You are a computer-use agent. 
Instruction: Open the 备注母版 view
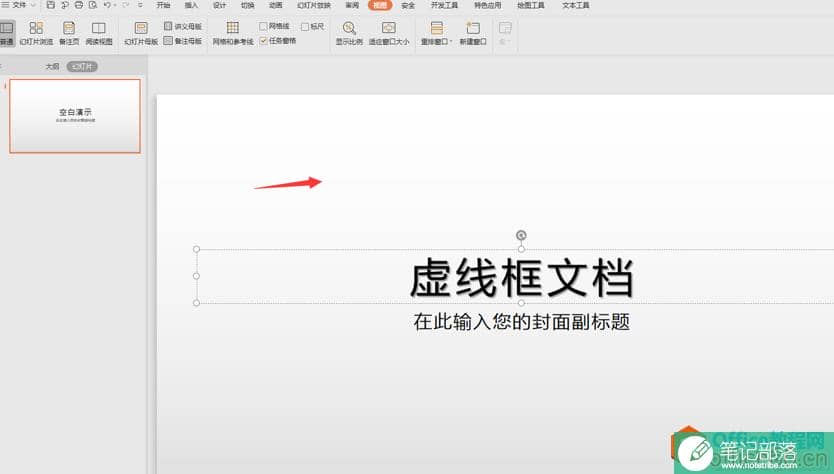[183, 41]
